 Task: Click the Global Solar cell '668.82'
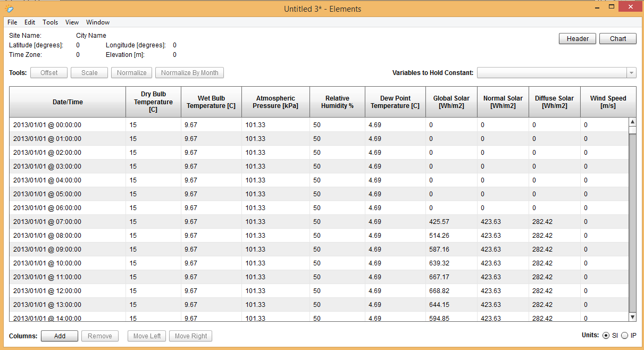point(451,291)
